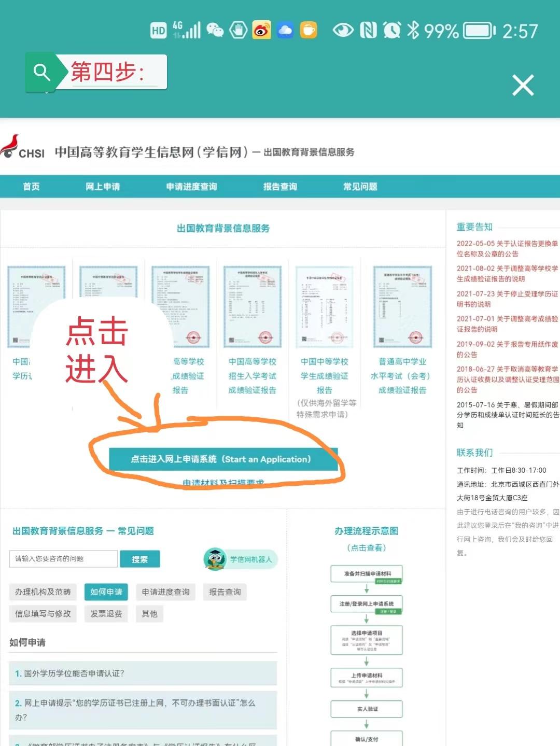Click the 请输入您要咨询的问题 input field
This screenshot has width=560, height=746.
pyautogui.click(x=62, y=559)
